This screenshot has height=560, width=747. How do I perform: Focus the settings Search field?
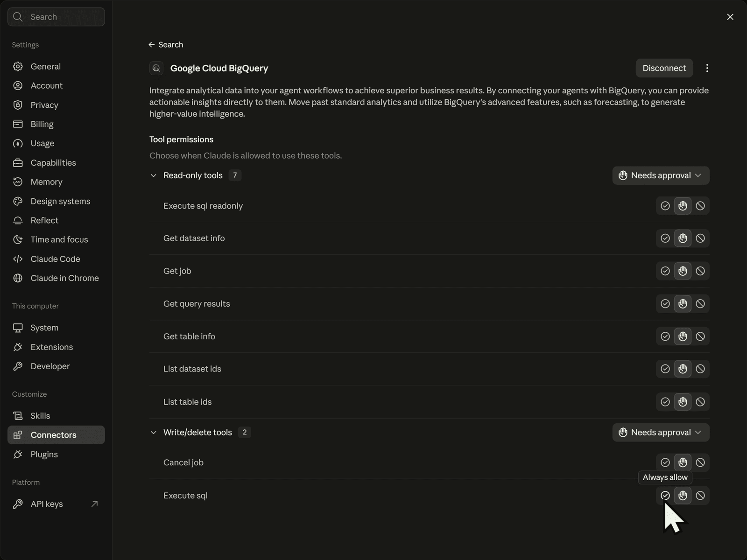click(56, 17)
